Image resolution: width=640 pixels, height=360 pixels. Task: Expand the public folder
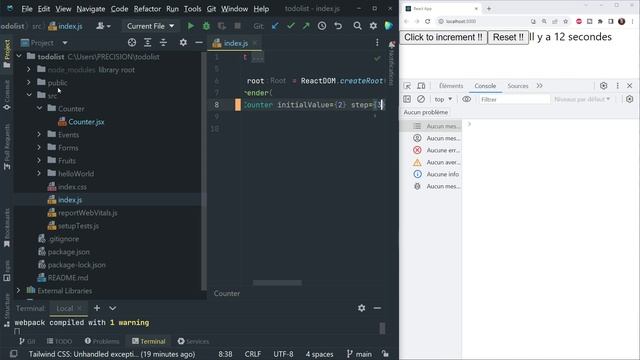pos(29,82)
